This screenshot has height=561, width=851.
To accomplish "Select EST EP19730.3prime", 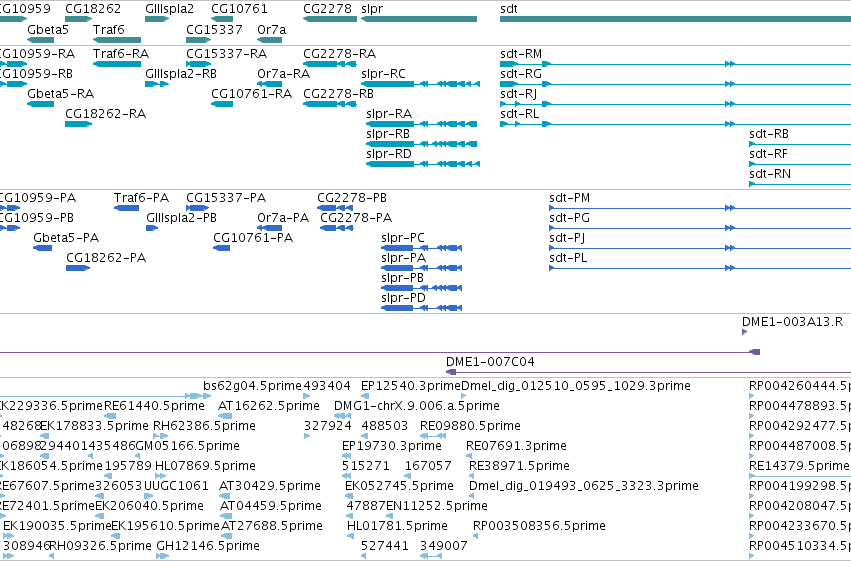I will (392, 447).
